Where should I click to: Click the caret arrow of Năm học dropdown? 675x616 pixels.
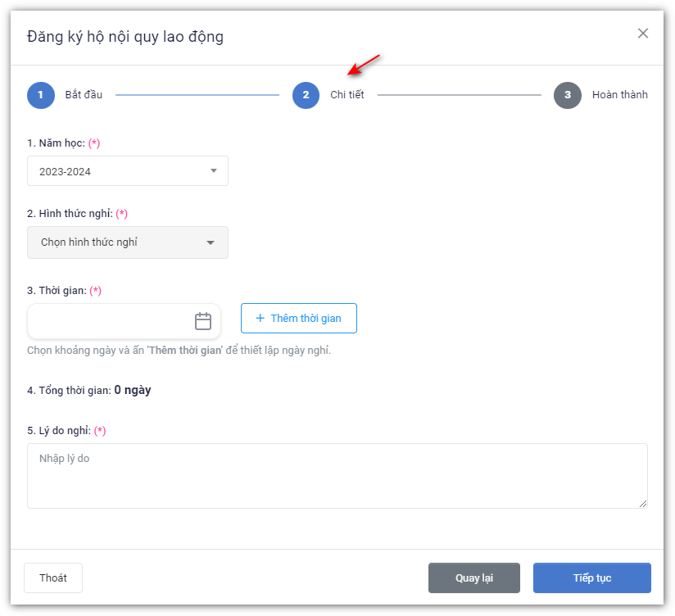214,171
